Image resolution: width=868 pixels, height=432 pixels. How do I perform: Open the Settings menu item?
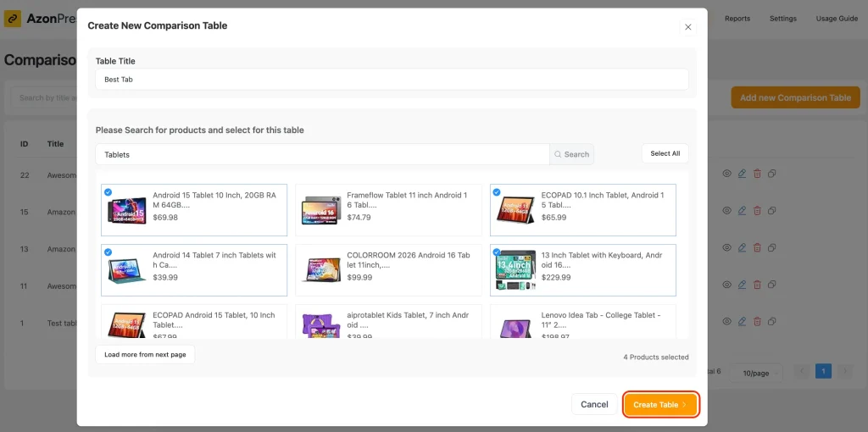tap(782, 19)
